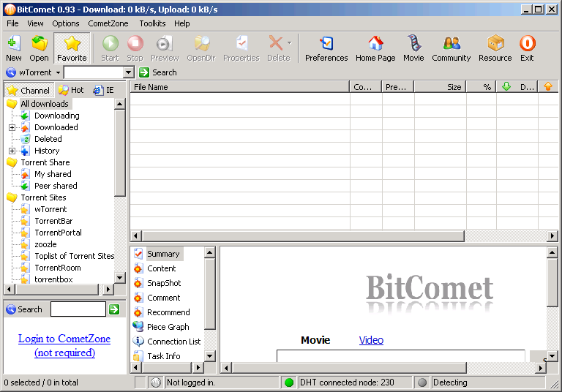Toggle the Favorite panel button
This screenshot has height=392, width=562.
pos(72,48)
